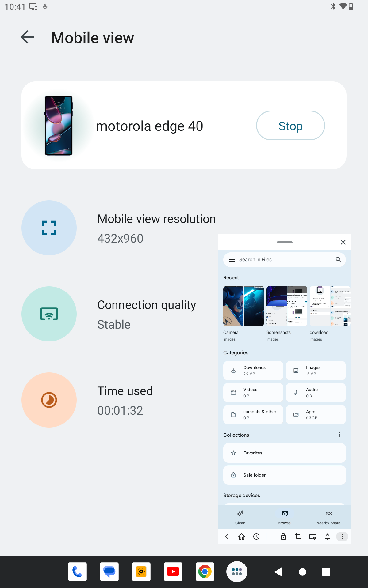368x588 pixels.
Task: Open the Collections three-dot options menu
Action: click(x=339, y=434)
